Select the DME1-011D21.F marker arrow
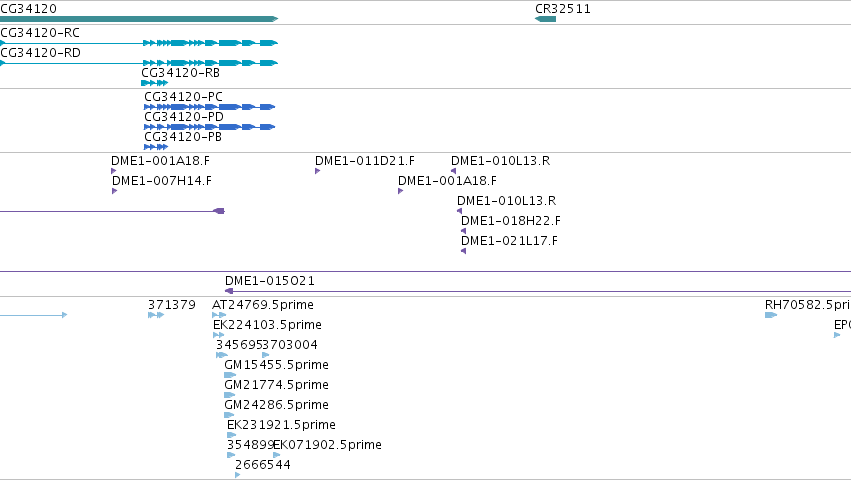The height and width of the screenshot is (480, 851). [x=317, y=171]
